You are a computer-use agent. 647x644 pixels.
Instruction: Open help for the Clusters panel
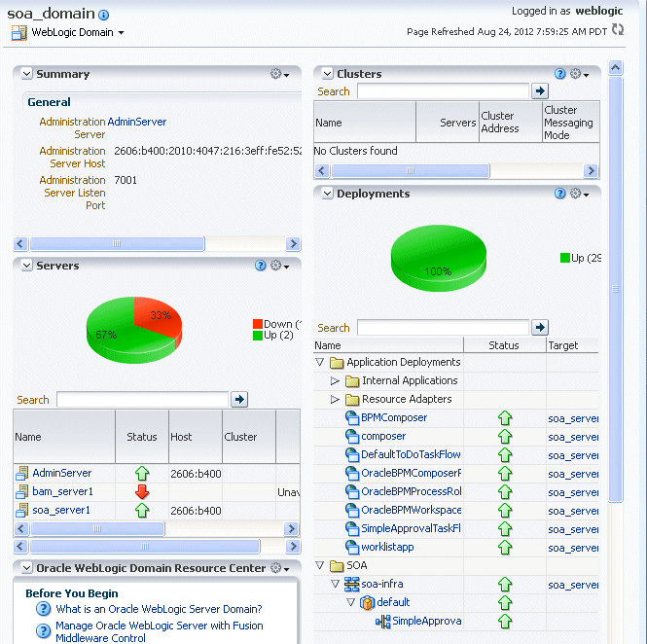[559, 74]
